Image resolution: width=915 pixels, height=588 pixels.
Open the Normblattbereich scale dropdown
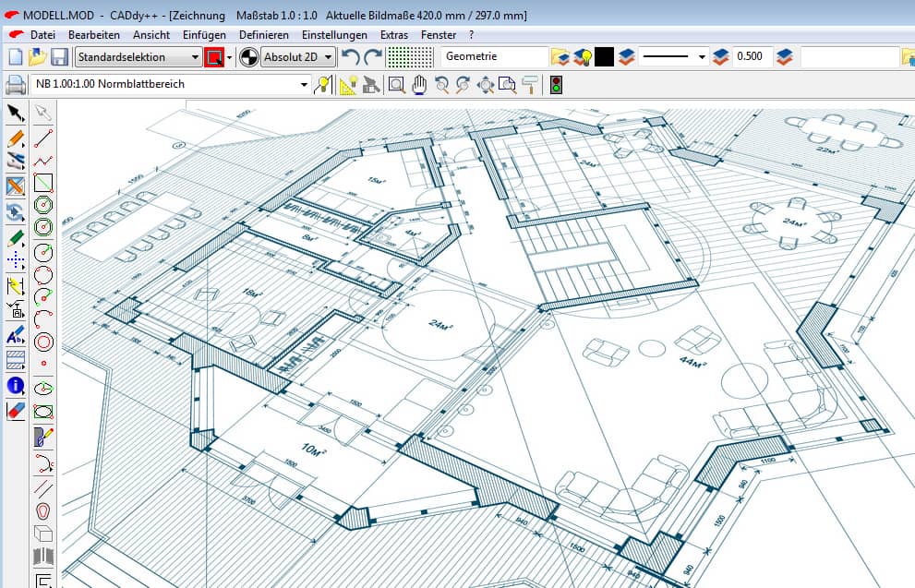pyautogui.click(x=305, y=85)
